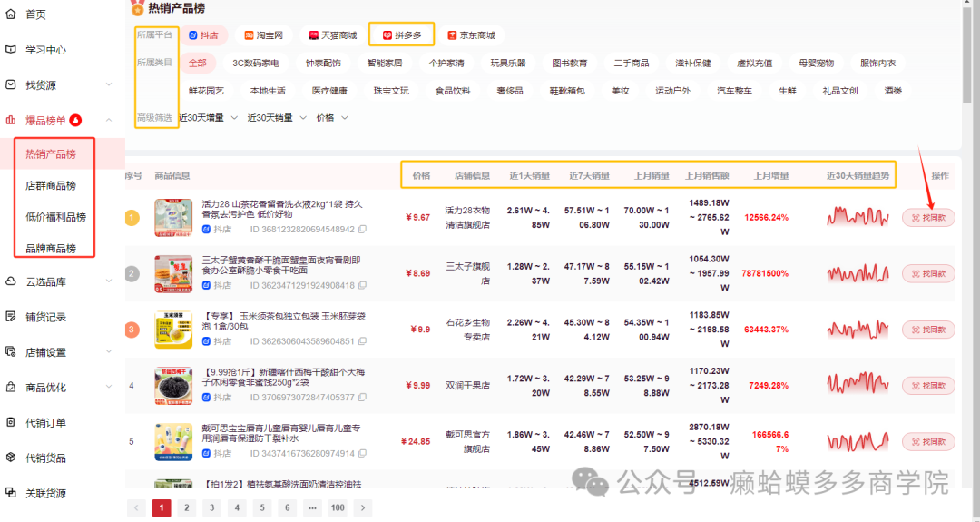Select the 美妆 category filter
Image resolution: width=980 pixels, height=522 pixels.
(620, 91)
